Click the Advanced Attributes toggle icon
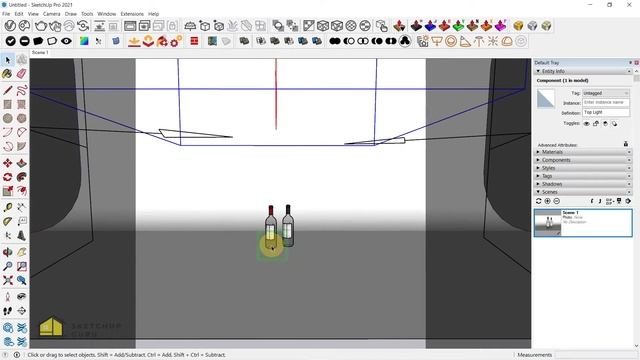The width and height of the screenshot is (640, 360). pos(626,144)
